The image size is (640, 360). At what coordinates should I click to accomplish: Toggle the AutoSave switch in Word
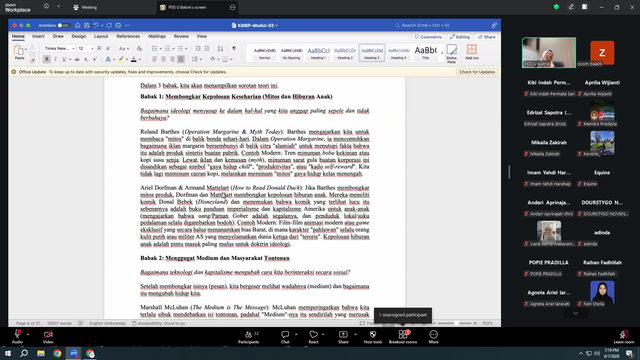[x=63, y=25]
